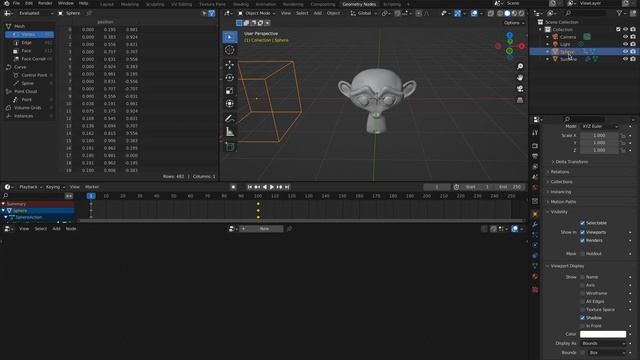Enable the Show Name checkbox
This screenshot has height=360, width=640.
pyautogui.click(x=582, y=277)
